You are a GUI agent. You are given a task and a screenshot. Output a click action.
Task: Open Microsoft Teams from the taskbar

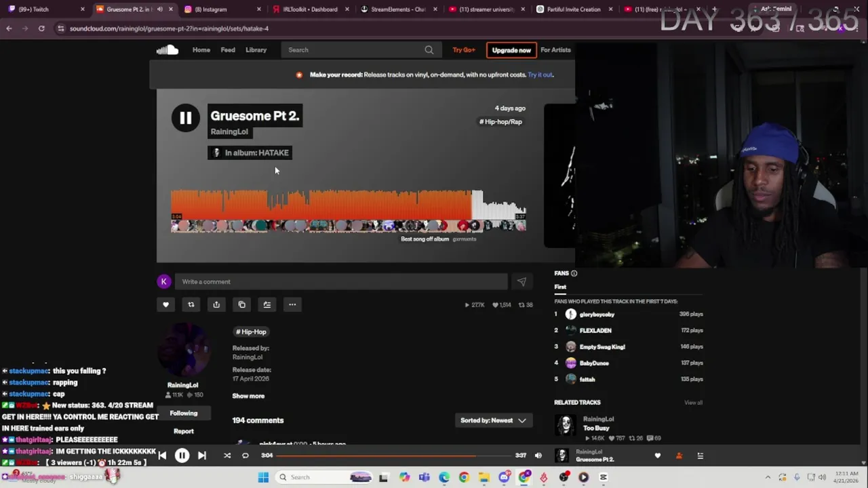[425, 478]
